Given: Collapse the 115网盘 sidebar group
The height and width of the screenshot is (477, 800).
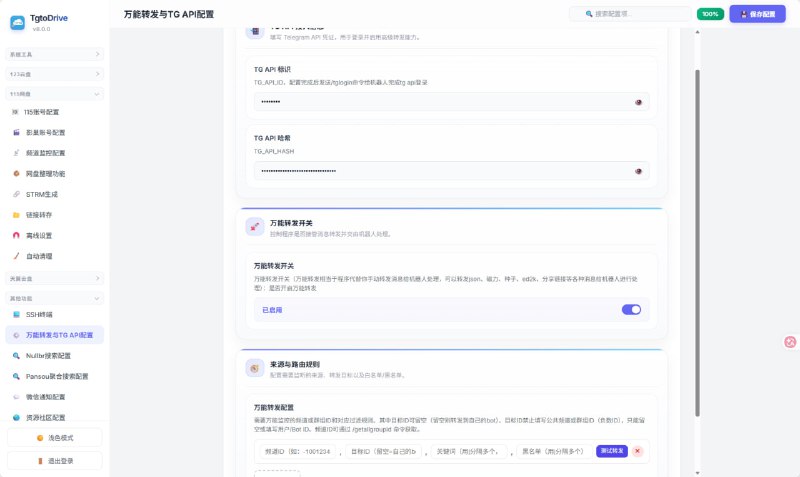Looking at the screenshot, I should [55, 94].
